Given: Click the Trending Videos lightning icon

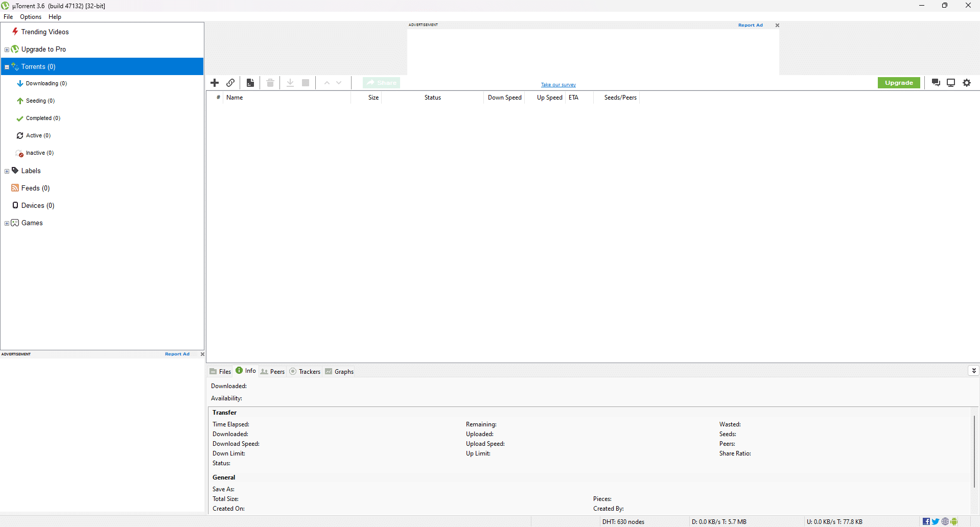Looking at the screenshot, I should (15, 32).
